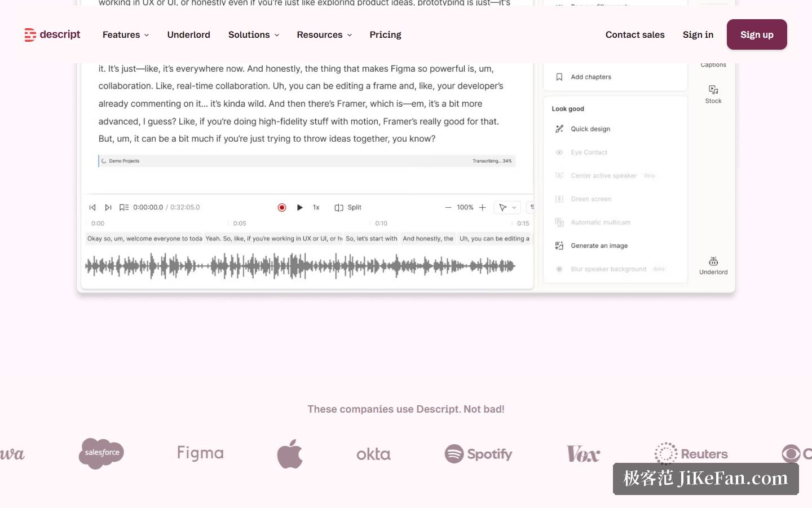Click the Sign in link
This screenshot has height=508, width=812.
(698, 34)
